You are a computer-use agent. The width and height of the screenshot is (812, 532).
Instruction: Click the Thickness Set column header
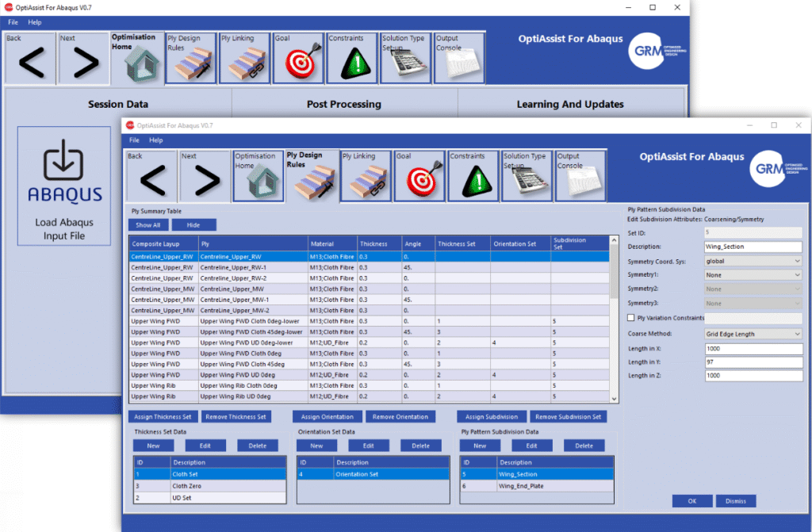(462, 243)
